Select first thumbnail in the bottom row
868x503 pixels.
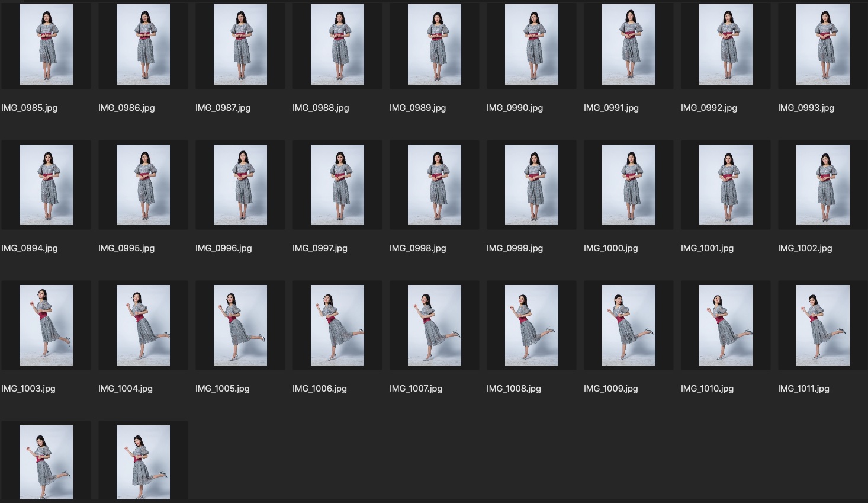pos(46,462)
